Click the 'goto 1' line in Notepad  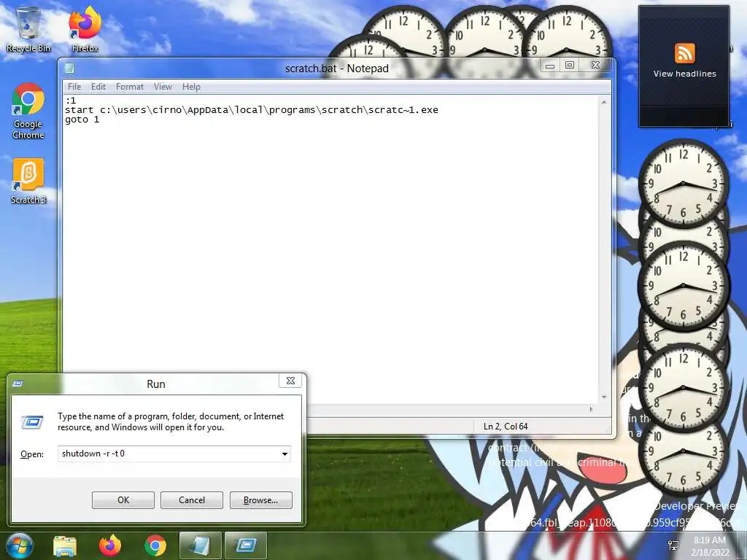point(82,120)
